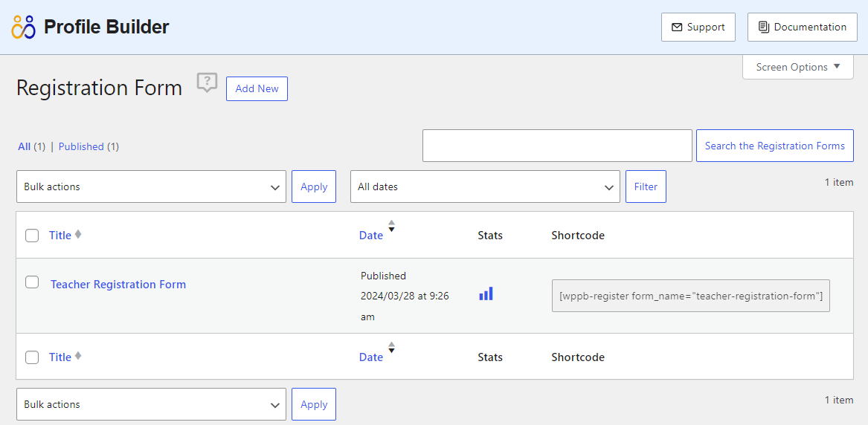Screen dimensions: 868x425
Task: Click Search the Registration Forms button
Action: tap(775, 146)
